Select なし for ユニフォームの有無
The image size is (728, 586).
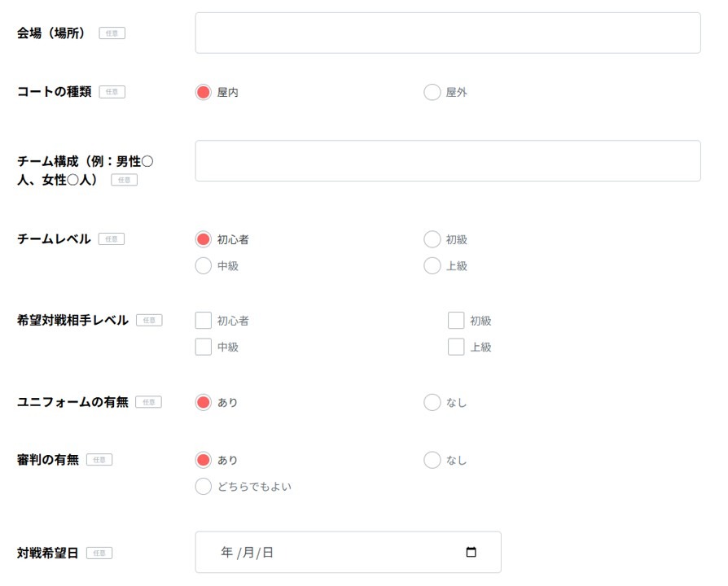(432, 402)
